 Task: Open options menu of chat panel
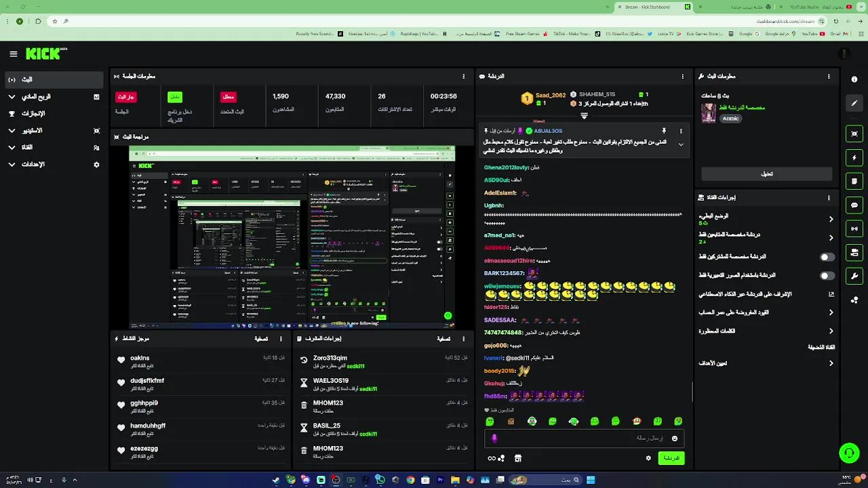[683, 77]
